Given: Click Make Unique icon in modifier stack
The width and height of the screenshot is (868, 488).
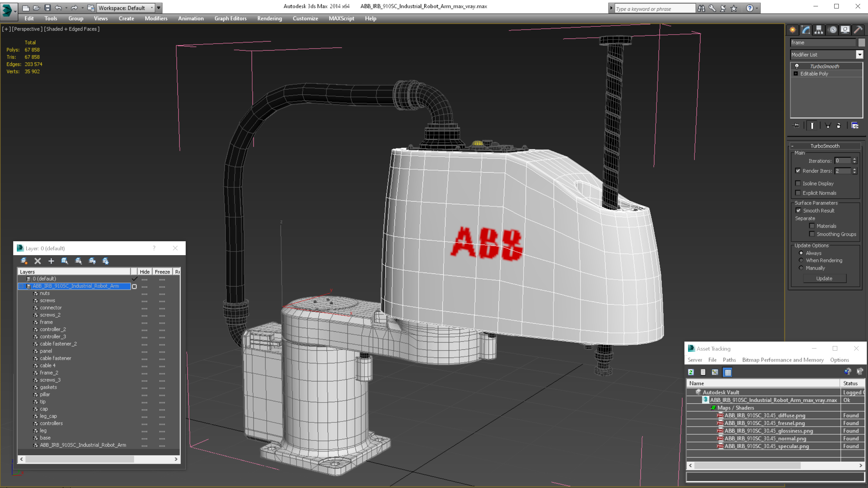Looking at the screenshot, I should click(828, 126).
